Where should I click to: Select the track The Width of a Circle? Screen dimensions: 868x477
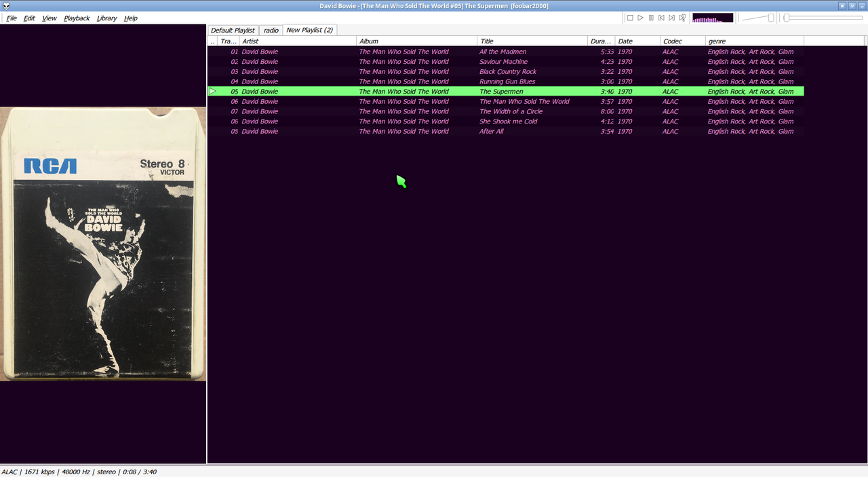511,111
